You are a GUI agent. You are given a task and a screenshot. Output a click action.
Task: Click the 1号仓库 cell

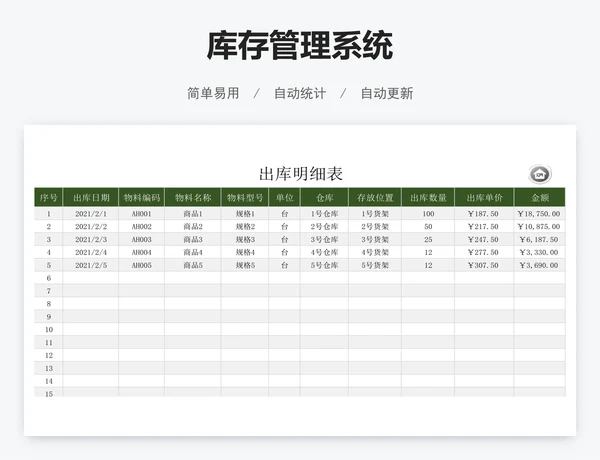coord(324,214)
